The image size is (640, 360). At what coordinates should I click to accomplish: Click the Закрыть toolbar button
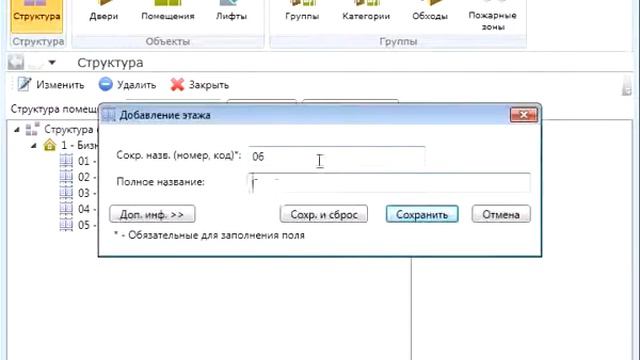click(x=200, y=84)
